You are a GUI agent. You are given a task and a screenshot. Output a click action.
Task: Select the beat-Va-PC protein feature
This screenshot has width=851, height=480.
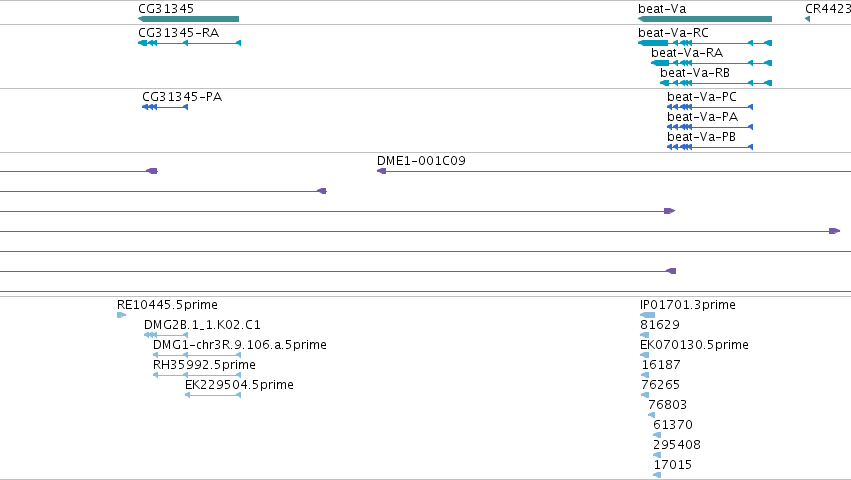(710, 107)
